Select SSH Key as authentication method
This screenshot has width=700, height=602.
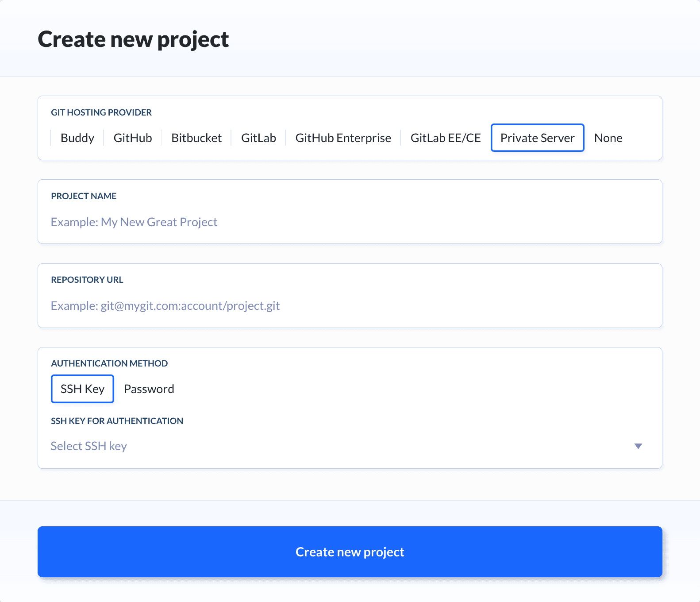pyautogui.click(x=82, y=389)
